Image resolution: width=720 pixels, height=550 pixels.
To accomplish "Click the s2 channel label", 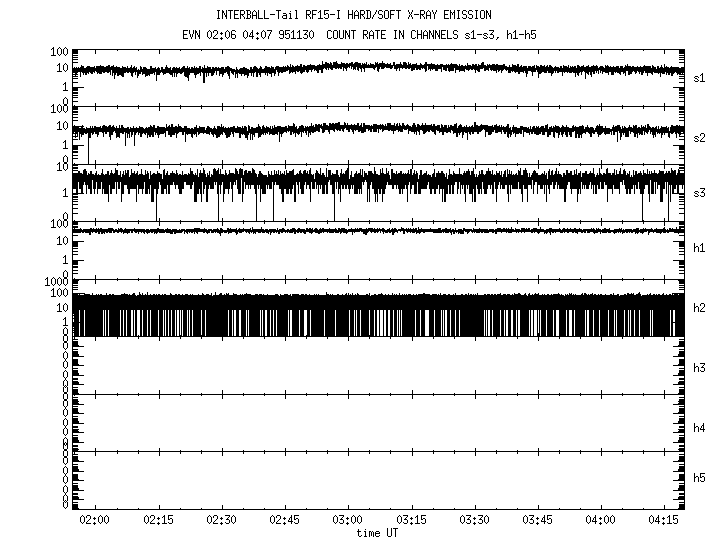I will 700,137.
